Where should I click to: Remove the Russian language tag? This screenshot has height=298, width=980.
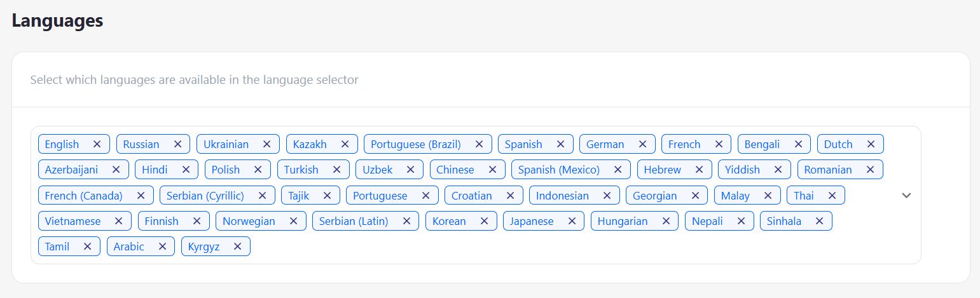pyautogui.click(x=177, y=144)
